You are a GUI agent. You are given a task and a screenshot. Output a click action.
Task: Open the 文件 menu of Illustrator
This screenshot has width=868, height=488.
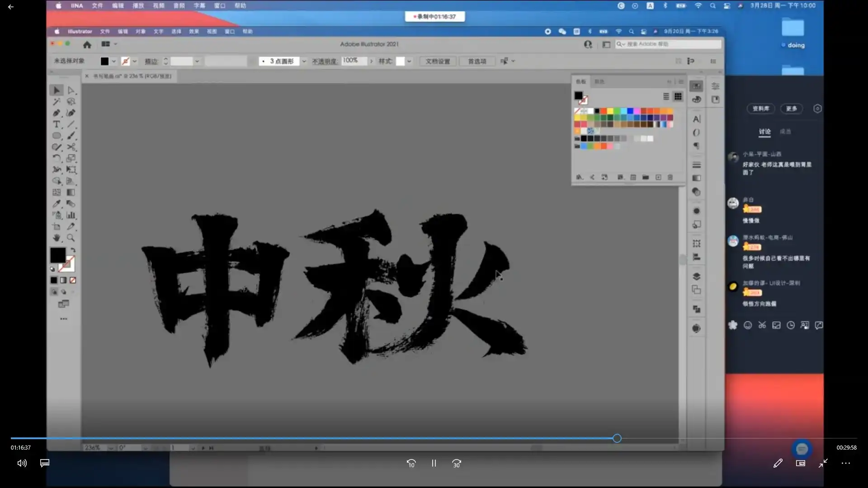click(x=104, y=32)
